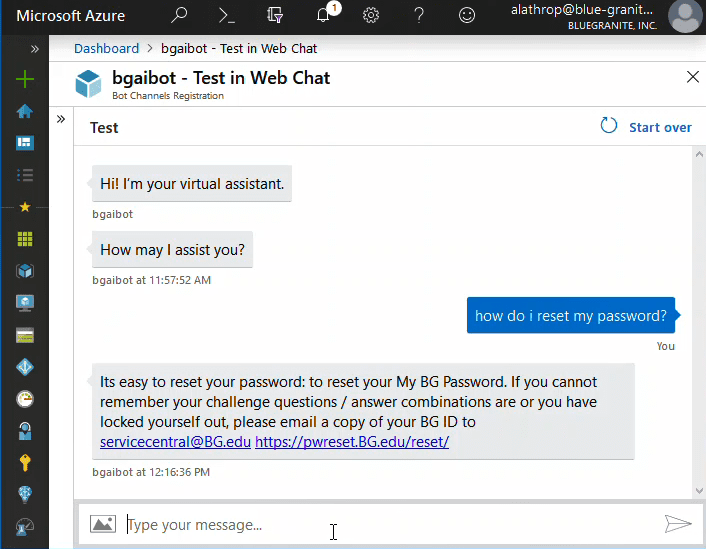Click the alathrop@blue-granit account label
The width and height of the screenshot is (706, 549).
point(581,9)
